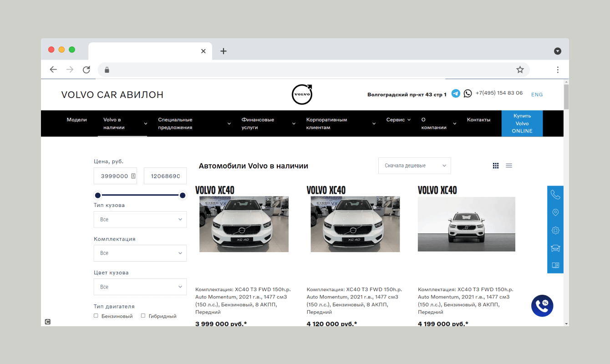610x364 pixels.
Task: Expand chevron next to Специальные предложения
Action: pyautogui.click(x=229, y=124)
